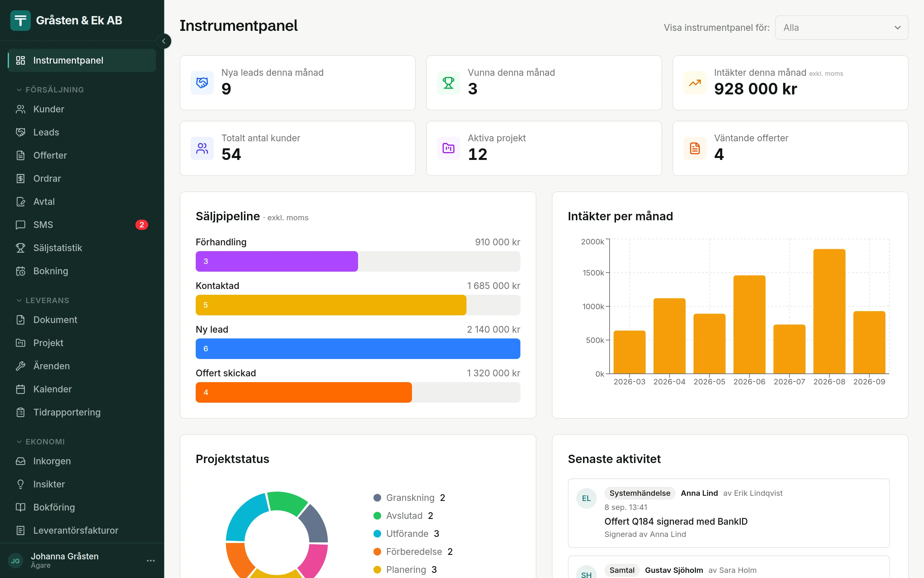Select Bokföring in the sidebar
The image size is (924, 578).
pos(82,508)
